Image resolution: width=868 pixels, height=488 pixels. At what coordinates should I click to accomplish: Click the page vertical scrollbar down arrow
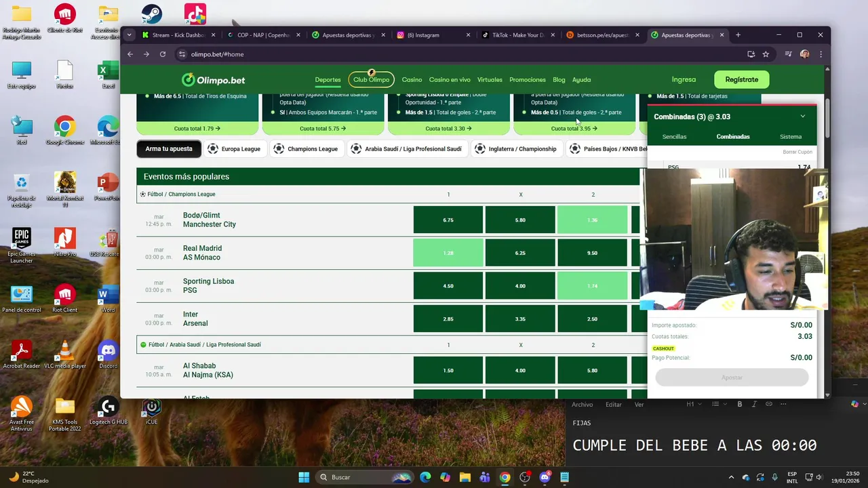tap(827, 394)
